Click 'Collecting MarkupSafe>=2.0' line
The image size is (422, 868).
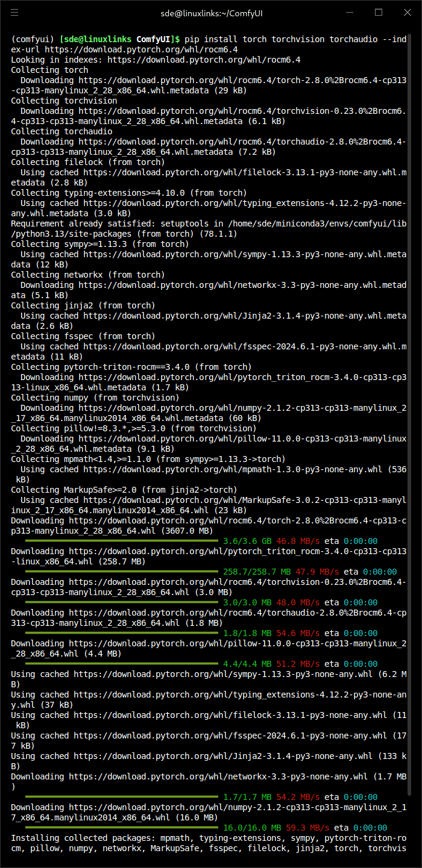[x=124, y=490]
